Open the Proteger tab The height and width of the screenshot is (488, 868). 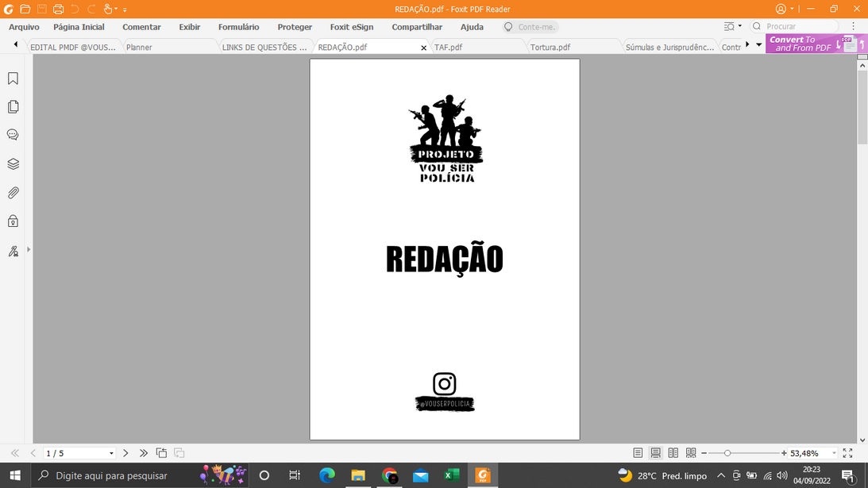295,27
